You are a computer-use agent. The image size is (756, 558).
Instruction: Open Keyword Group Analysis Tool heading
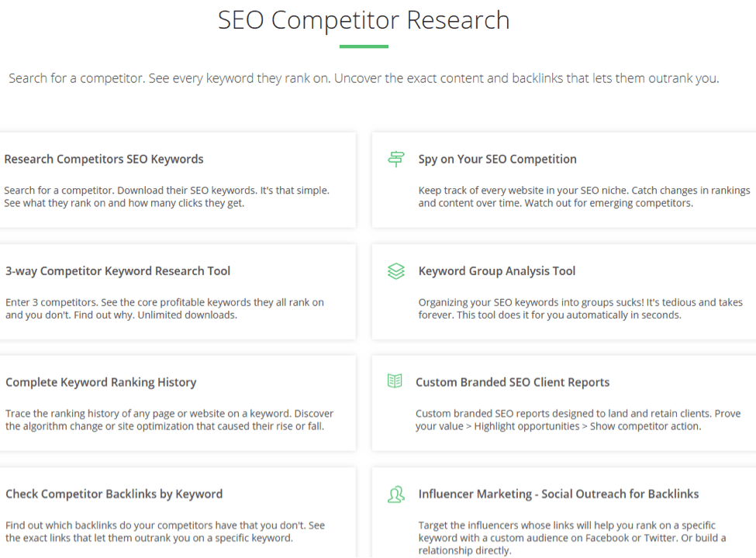click(x=496, y=270)
